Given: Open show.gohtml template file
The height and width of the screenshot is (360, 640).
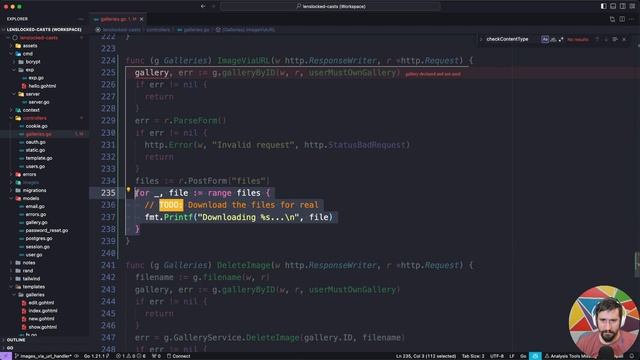Looking at the screenshot, I should tap(42, 327).
